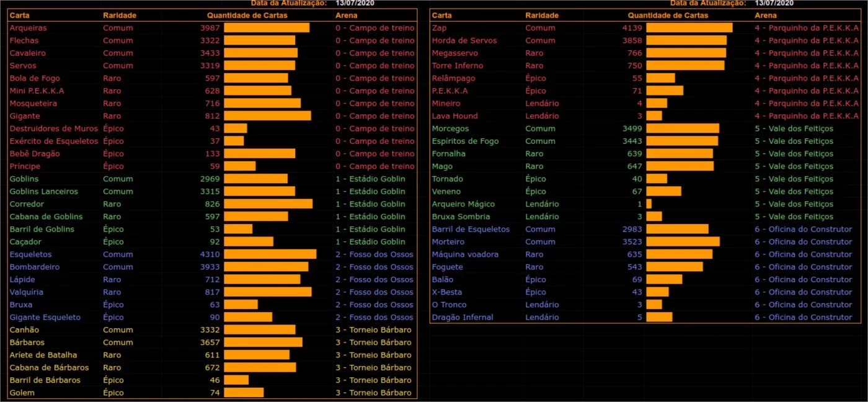Click the Barril de Goblins cell
The height and width of the screenshot is (402, 868).
pos(42,229)
